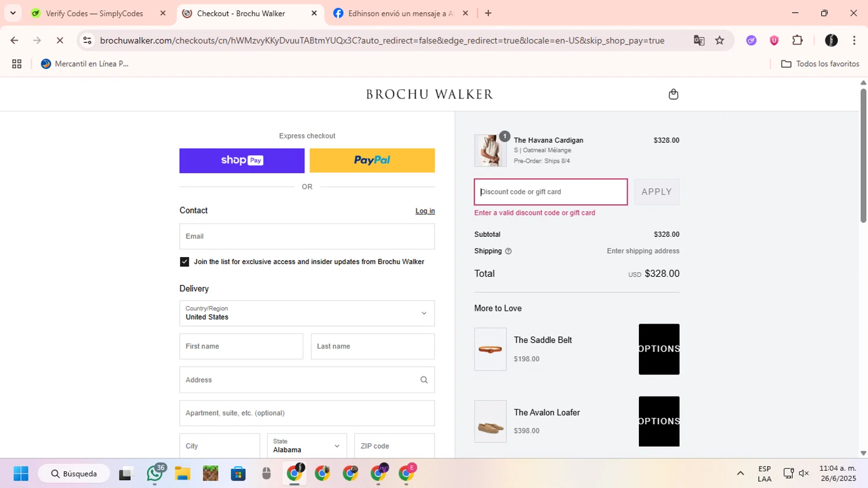Viewport: 868px width, 488px height.
Task: Uncheck the join the list checkbox
Action: (185, 262)
